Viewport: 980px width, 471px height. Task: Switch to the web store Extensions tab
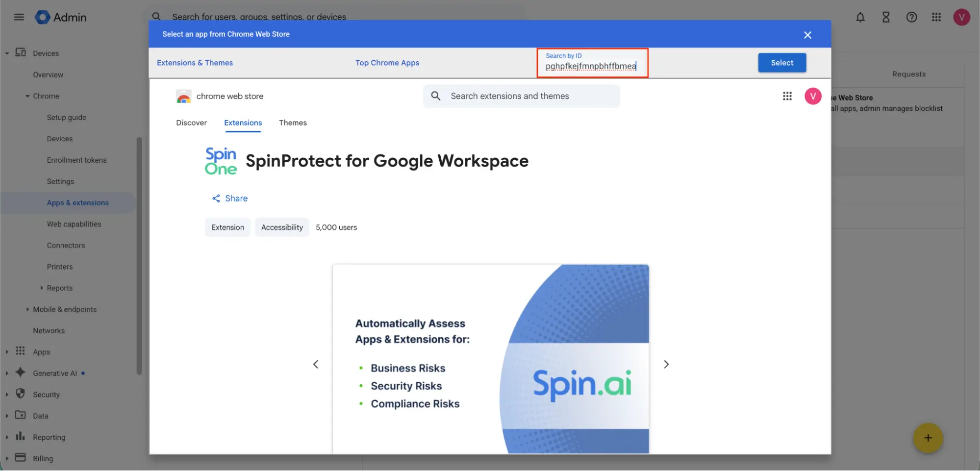[x=243, y=123]
